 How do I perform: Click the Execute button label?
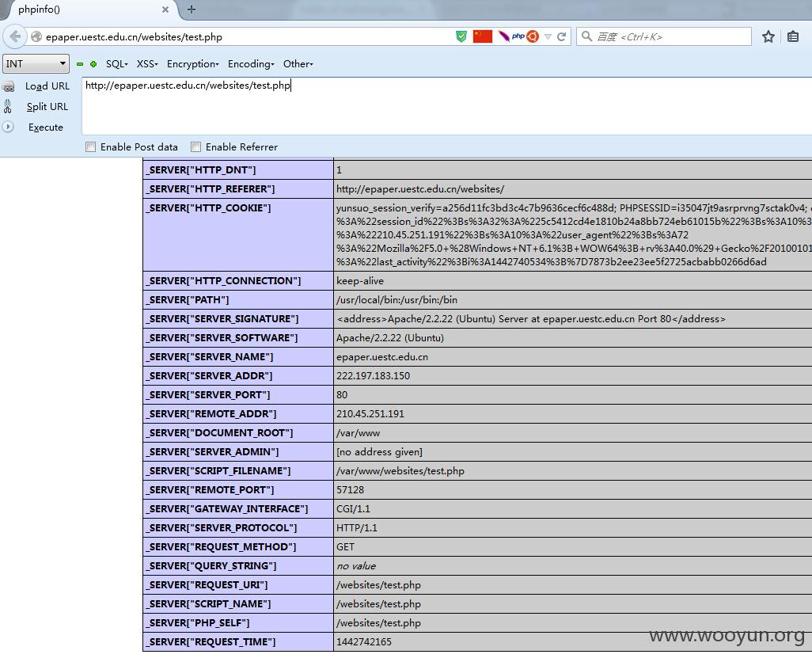click(46, 127)
